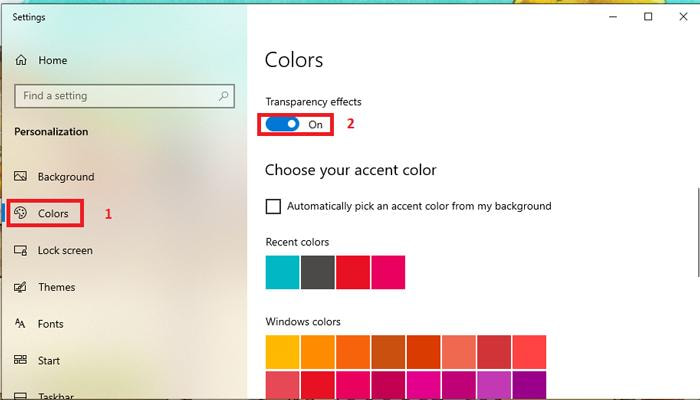Choose the purple Windows color in second row

pyautogui.click(x=529, y=385)
